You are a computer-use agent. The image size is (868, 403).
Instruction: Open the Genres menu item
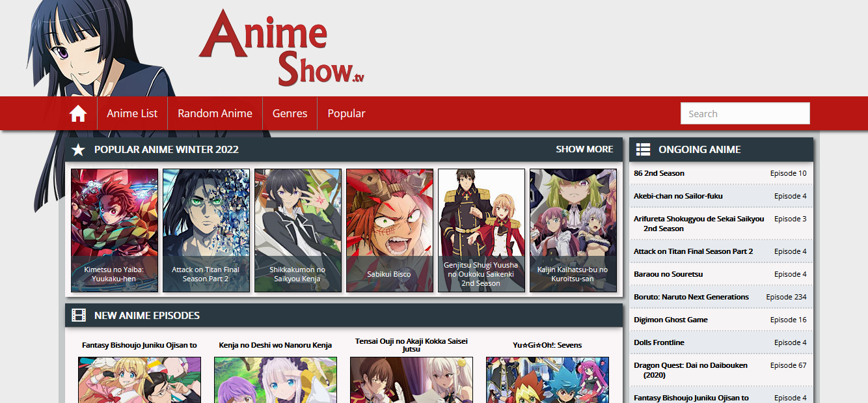pyautogui.click(x=290, y=113)
